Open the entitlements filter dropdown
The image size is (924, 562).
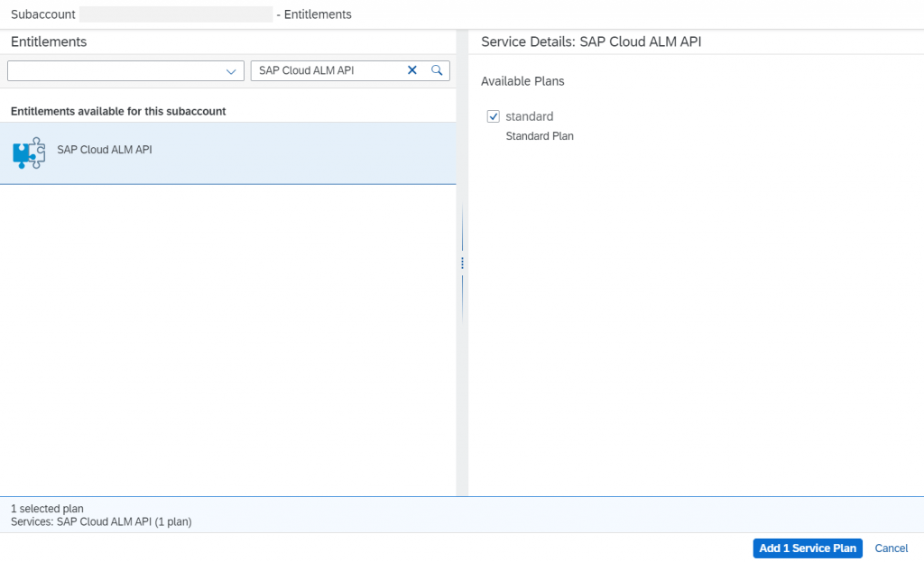tap(231, 71)
